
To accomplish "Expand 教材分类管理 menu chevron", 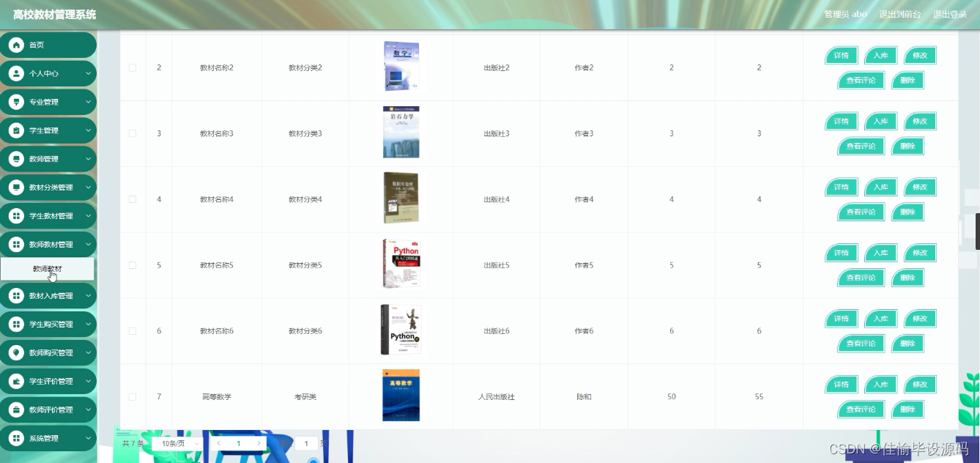I will pyautogui.click(x=88, y=188).
